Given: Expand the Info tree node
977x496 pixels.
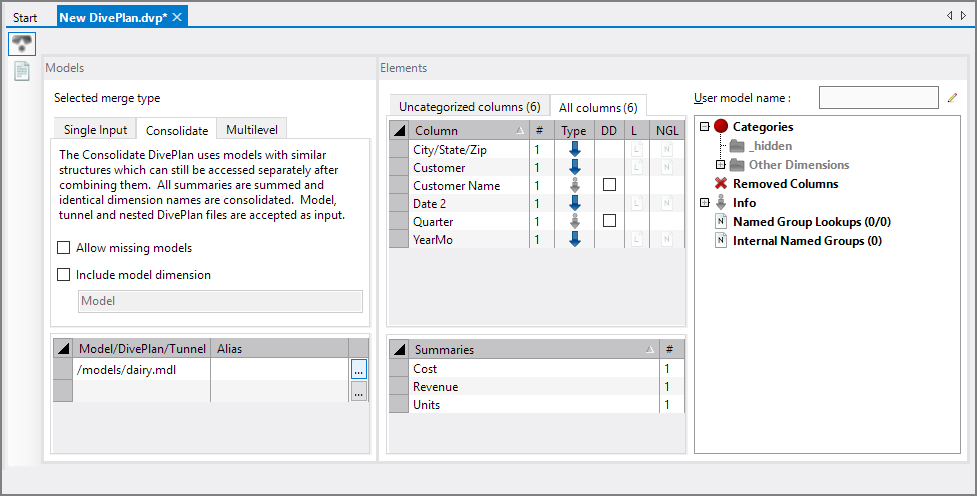Looking at the screenshot, I should click(705, 203).
